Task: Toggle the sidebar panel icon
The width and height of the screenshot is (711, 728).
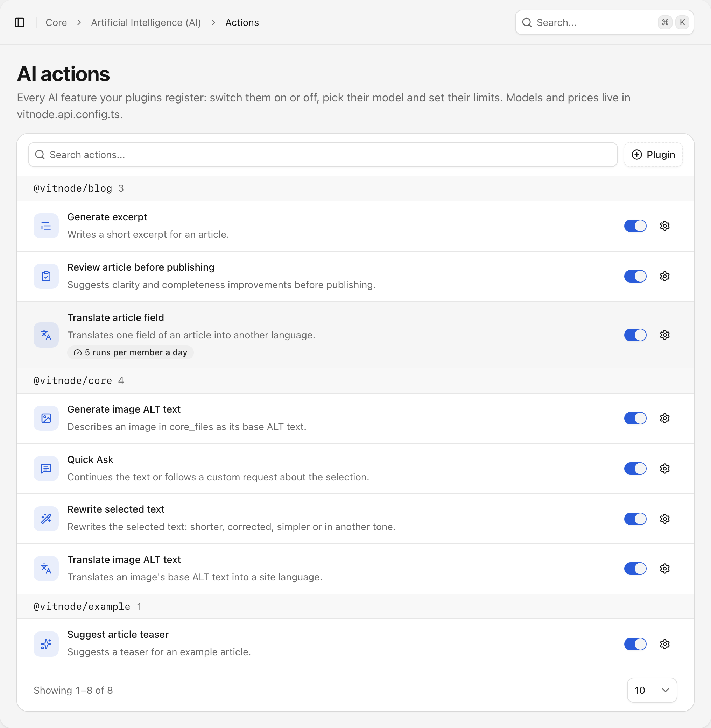Action: [19, 22]
